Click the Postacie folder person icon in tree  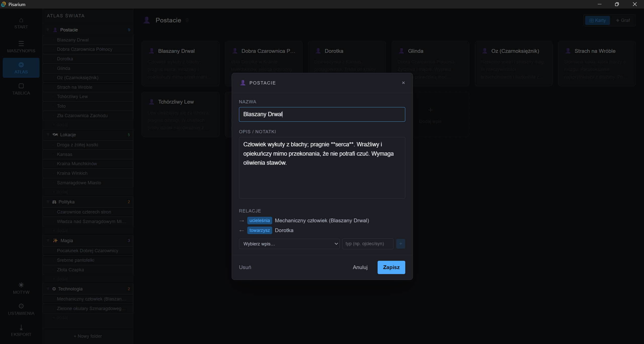(55, 30)
